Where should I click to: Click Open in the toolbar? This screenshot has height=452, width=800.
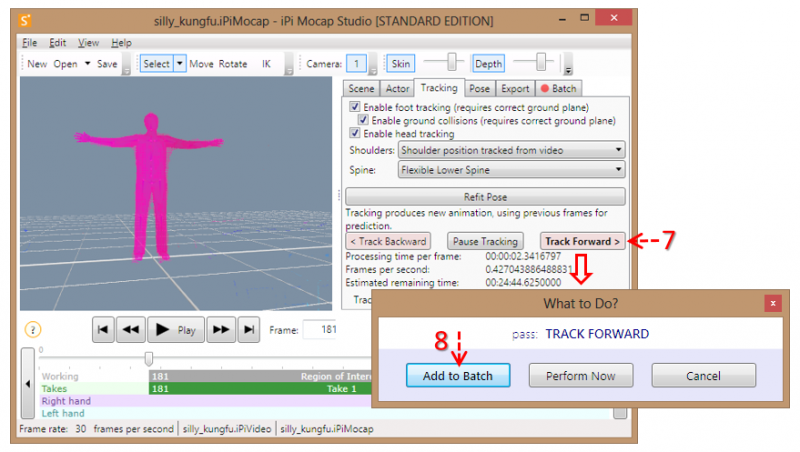66,64
